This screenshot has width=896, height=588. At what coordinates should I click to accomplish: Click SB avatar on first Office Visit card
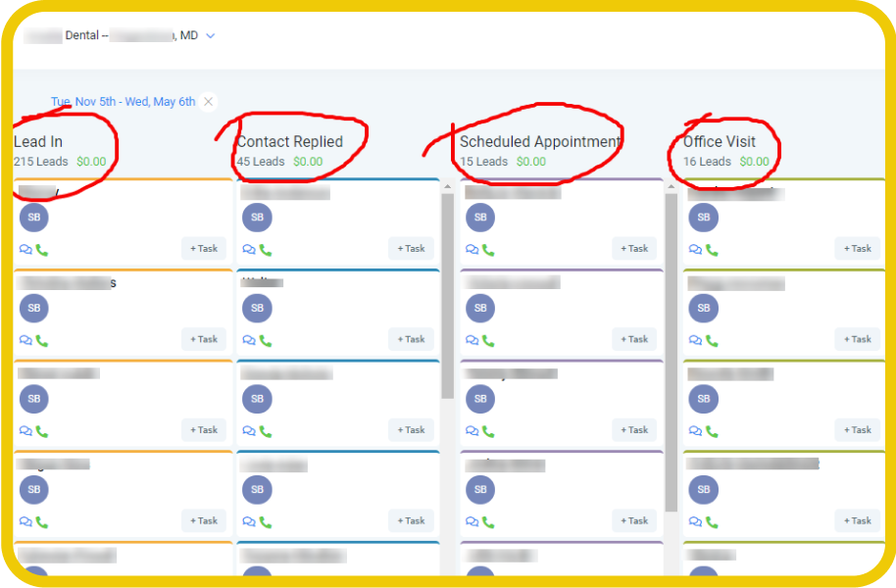click(x=704, y=218)
